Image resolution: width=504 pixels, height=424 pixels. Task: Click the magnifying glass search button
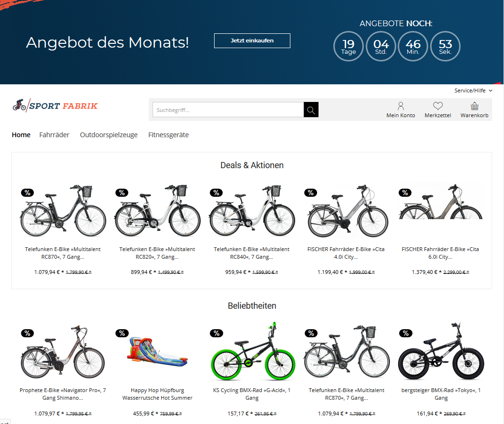point(311,110)
